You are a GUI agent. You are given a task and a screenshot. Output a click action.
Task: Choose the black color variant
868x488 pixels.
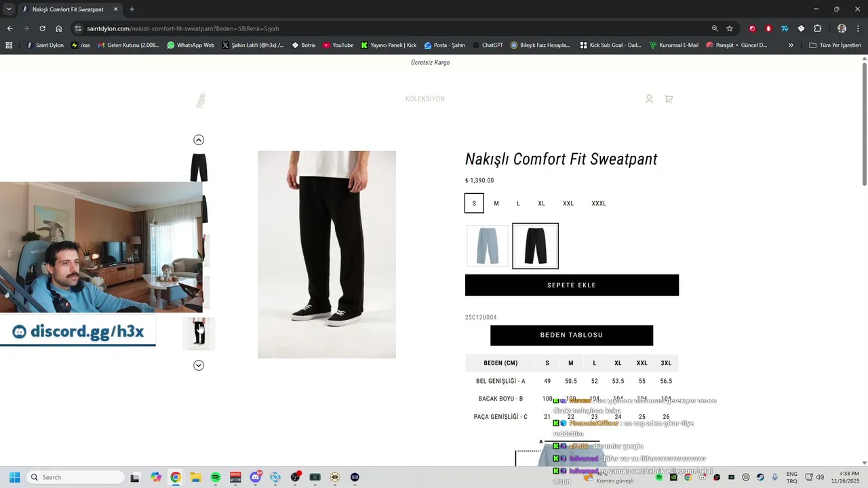(x=535, y=246)
